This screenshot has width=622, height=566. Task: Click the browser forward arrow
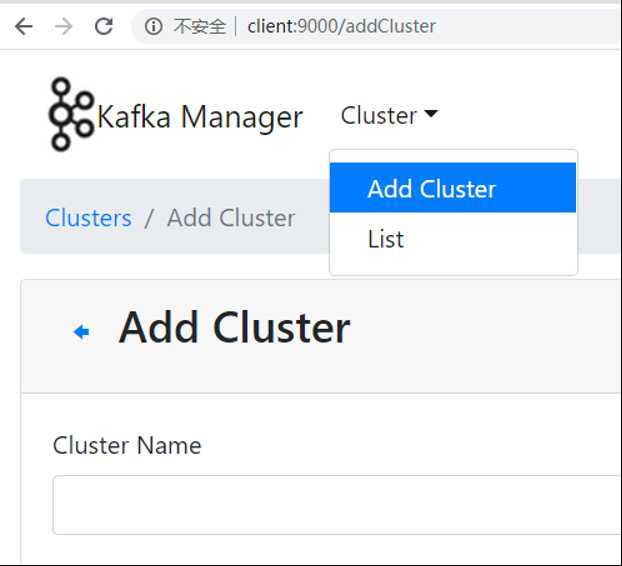[x=63, y=27]
